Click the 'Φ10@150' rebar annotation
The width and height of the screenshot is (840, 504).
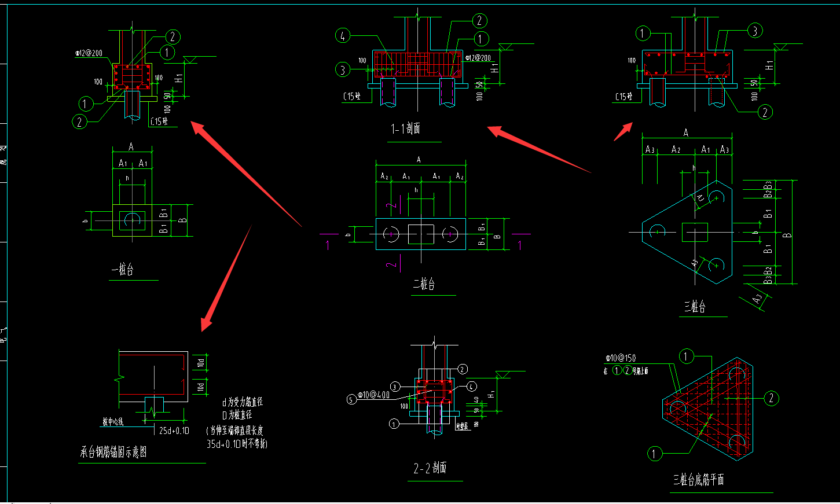coord(621,358)
